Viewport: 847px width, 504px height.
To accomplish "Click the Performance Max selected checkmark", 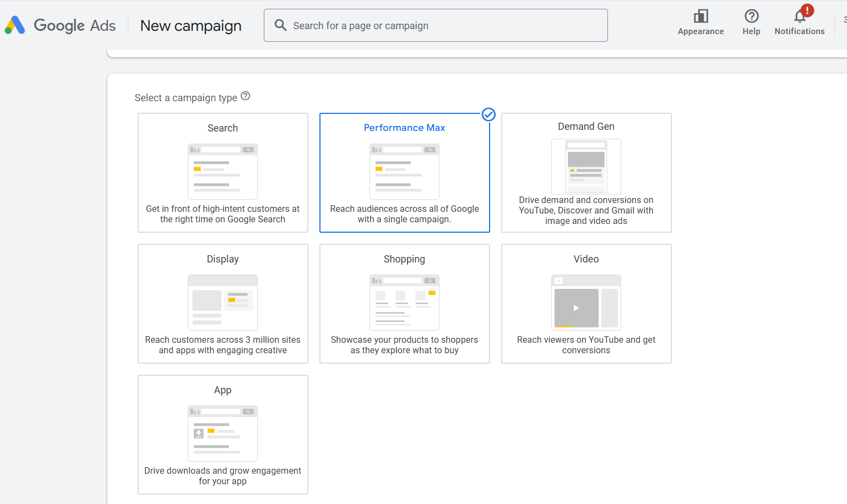I will 488,114.
